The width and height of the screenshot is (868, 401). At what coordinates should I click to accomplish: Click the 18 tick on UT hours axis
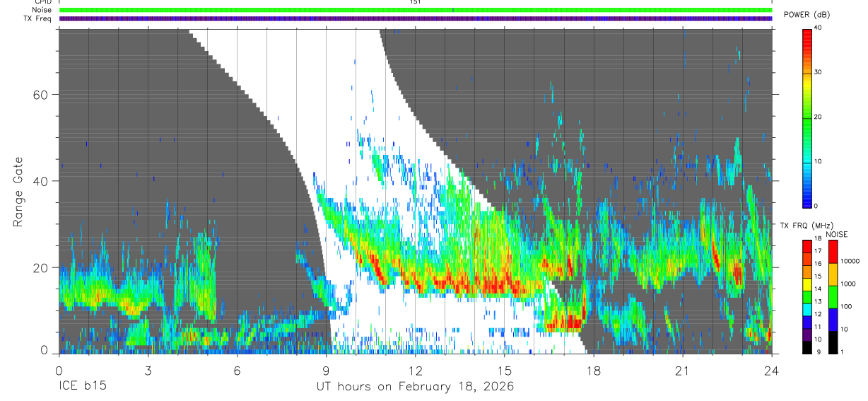point(594,371)
